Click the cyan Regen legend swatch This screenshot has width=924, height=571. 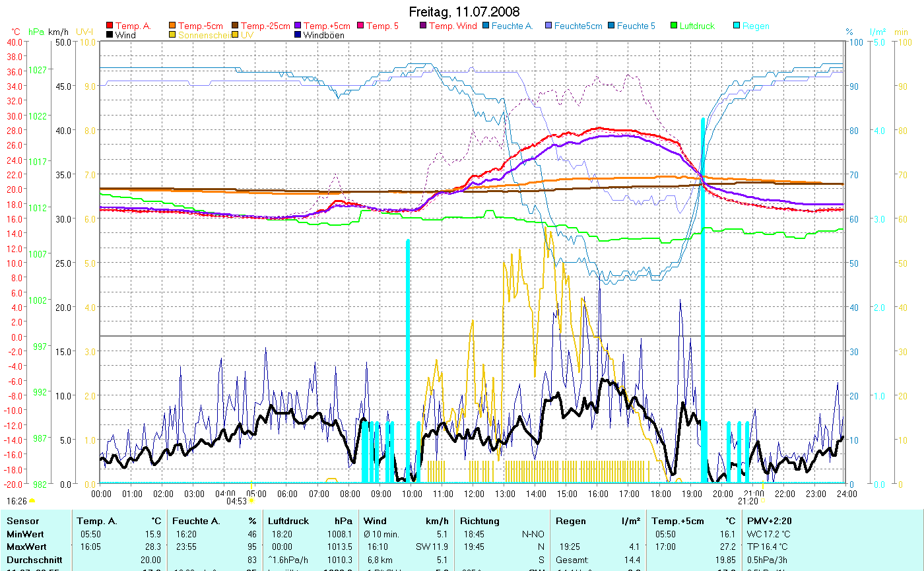pyautogui.click(x=737, y=26)
